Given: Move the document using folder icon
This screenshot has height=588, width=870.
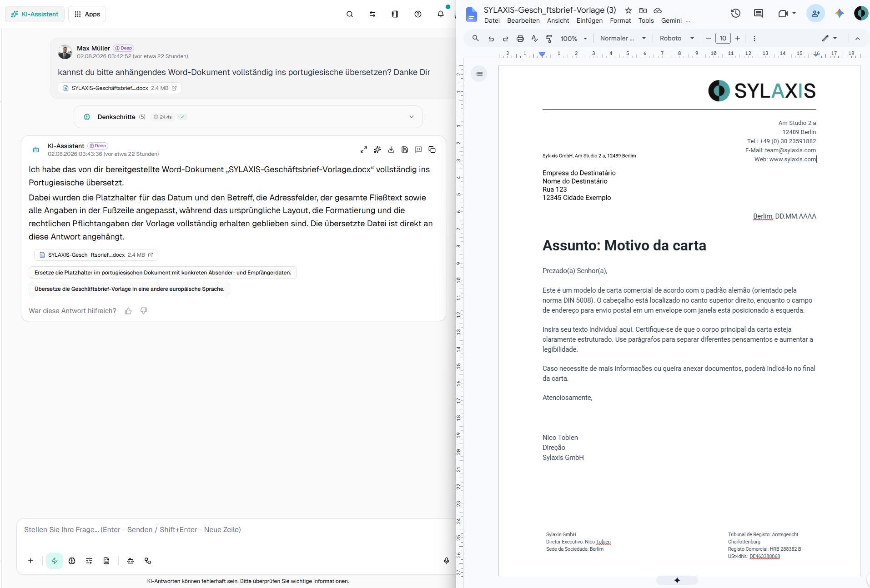Looking at the screenshot, I should tap(643, 10).
